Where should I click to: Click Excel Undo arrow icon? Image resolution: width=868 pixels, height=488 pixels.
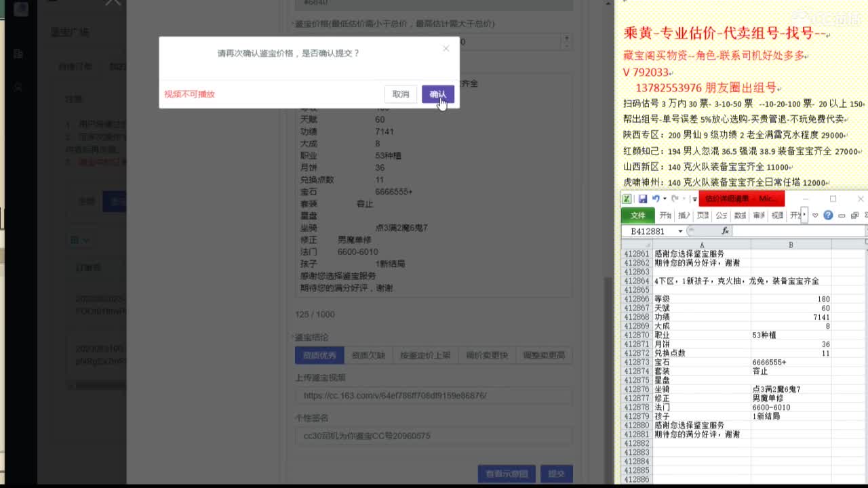(655, 199)
